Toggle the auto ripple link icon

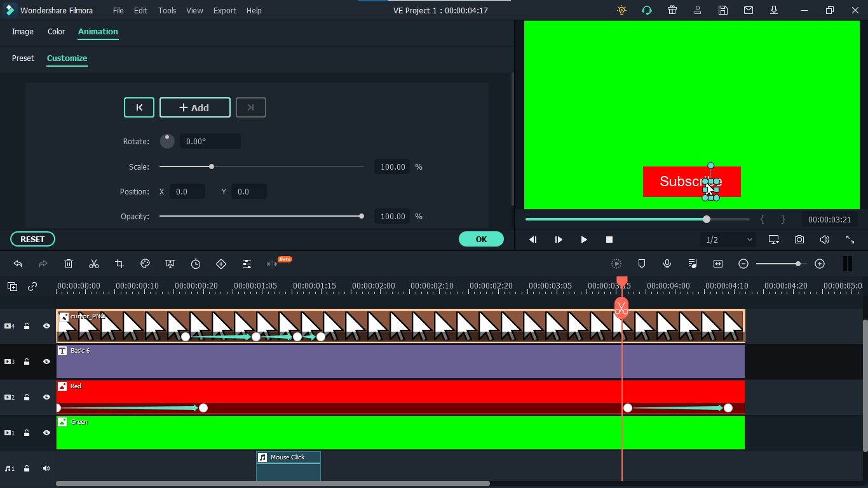pyautogui.click(x=32, y=287)
